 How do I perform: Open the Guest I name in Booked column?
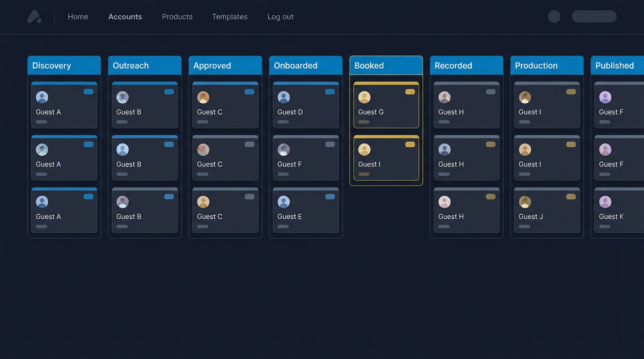click(x=369, y=165)
